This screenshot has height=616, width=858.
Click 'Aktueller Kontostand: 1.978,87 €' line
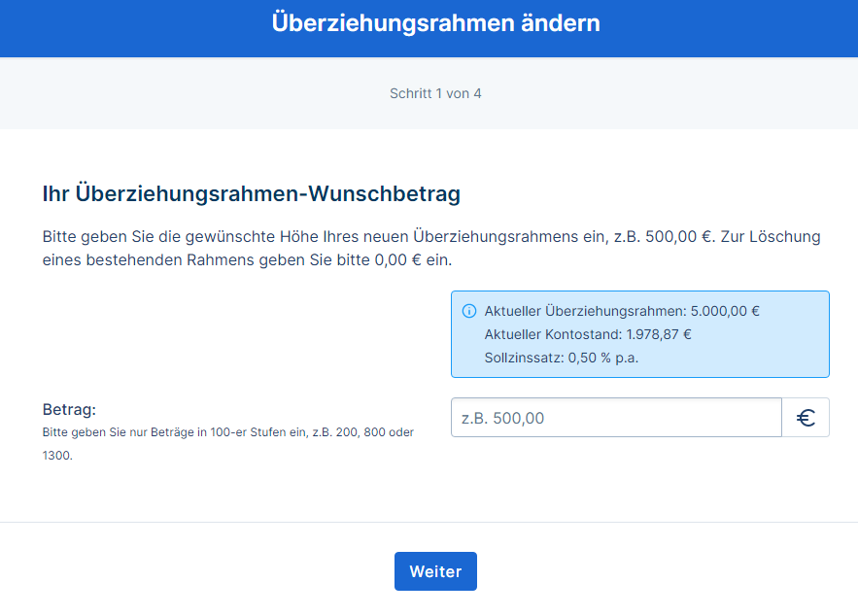click(x=588, y=334)
